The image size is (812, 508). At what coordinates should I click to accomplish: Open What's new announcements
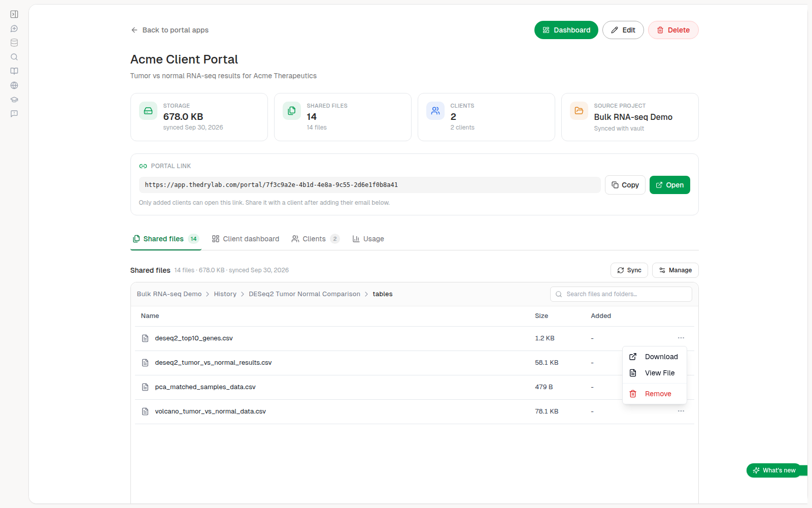774,470
